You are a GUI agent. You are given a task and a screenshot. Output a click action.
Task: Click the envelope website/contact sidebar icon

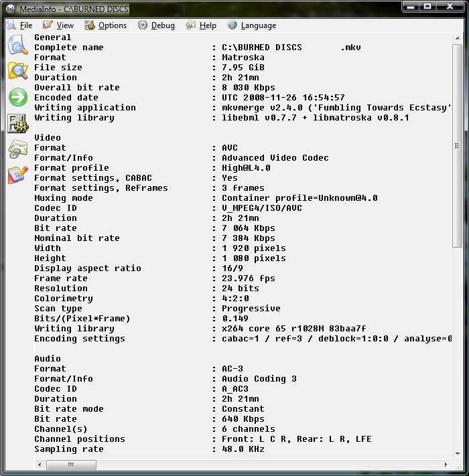tap(17, 149)
